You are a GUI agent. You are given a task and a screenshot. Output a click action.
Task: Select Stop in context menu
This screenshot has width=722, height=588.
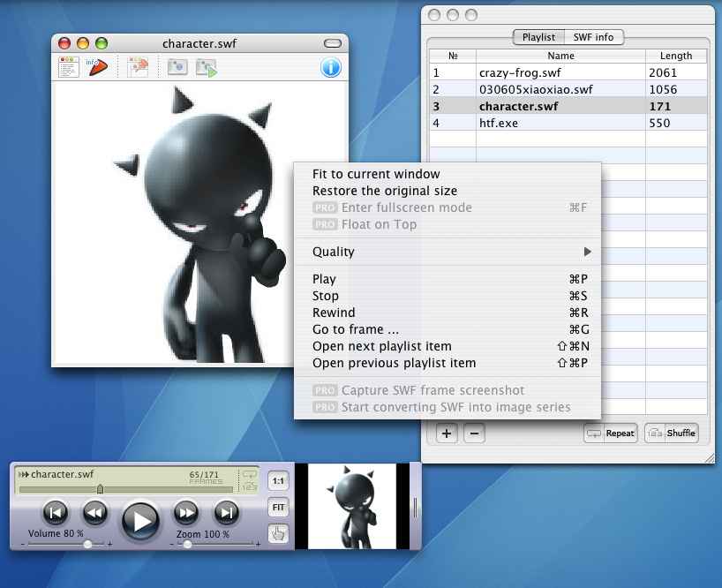(x=447, y=296)
